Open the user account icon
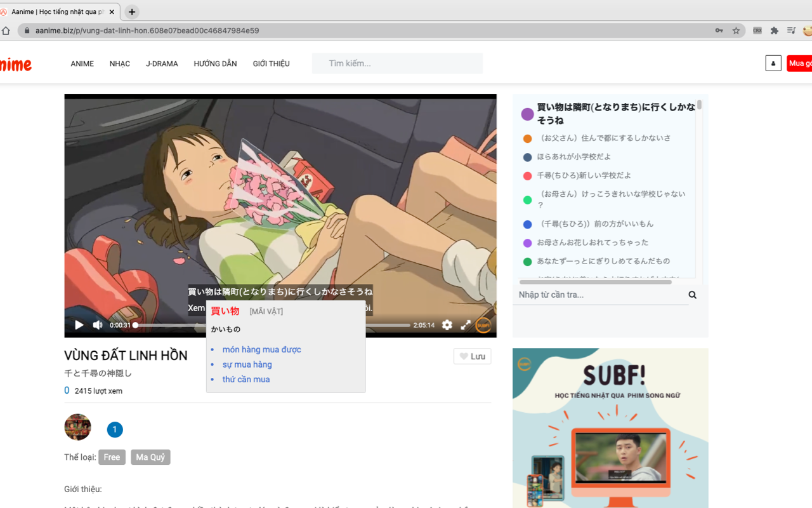 [x=773, y=63]
